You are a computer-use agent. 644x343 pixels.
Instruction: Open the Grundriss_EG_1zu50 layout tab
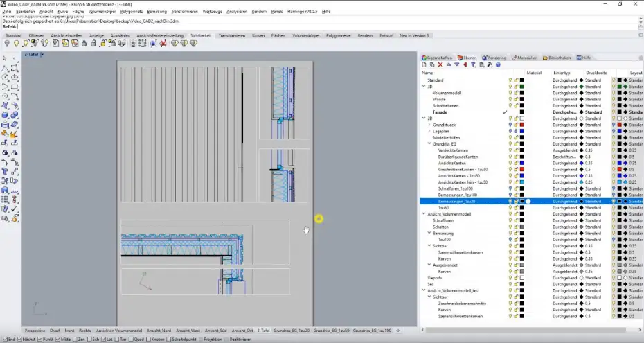331,331
